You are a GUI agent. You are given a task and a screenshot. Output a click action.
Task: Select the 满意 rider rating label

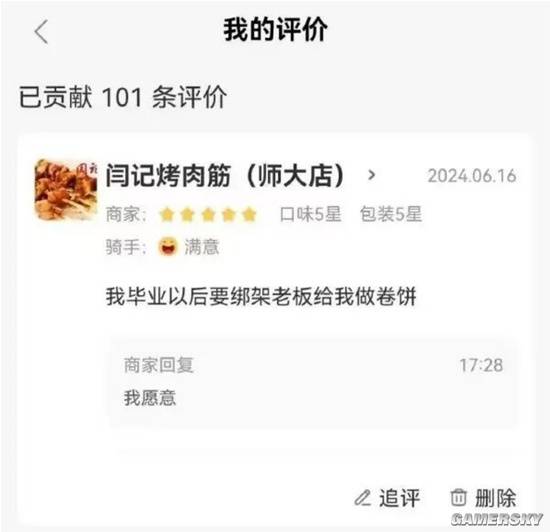(x=202, y=247)
